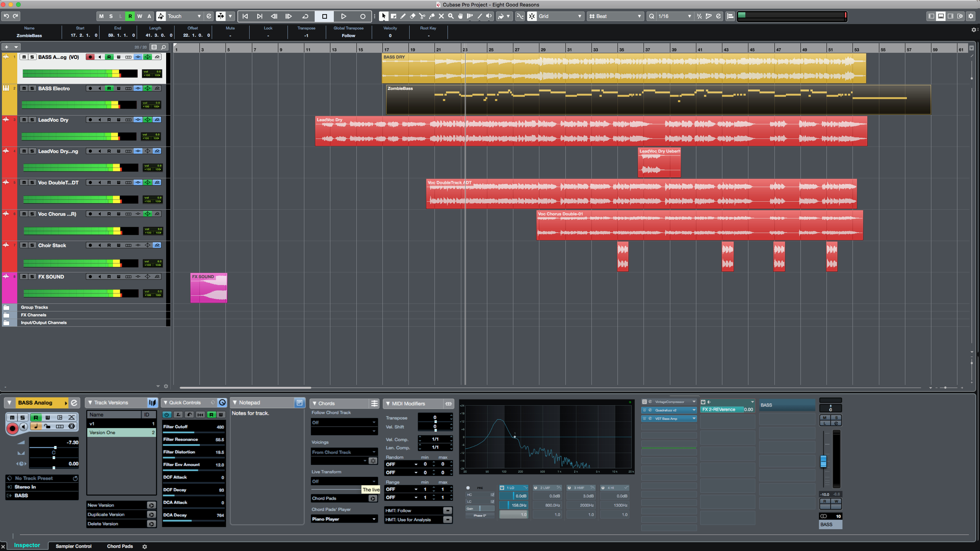This screenshot has height=551, width=980.
Task: Select the Zoom magnifier tool
Action: coord(451,16)
